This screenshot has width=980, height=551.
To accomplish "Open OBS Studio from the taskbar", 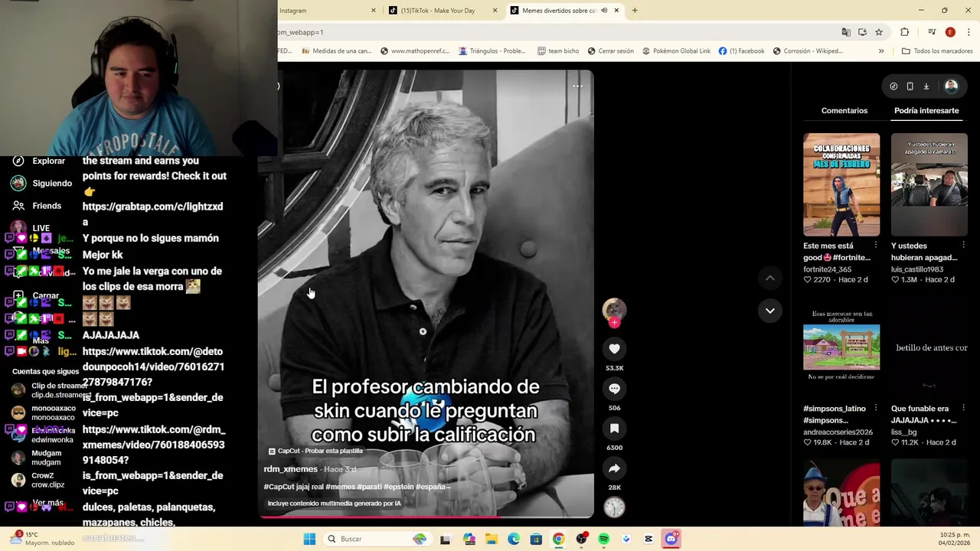I will (581, 539).
